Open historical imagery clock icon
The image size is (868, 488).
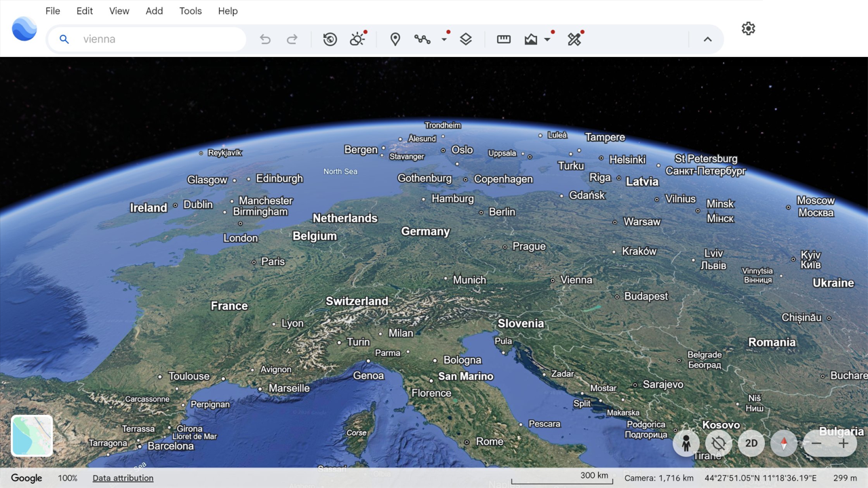coord(330,39)
